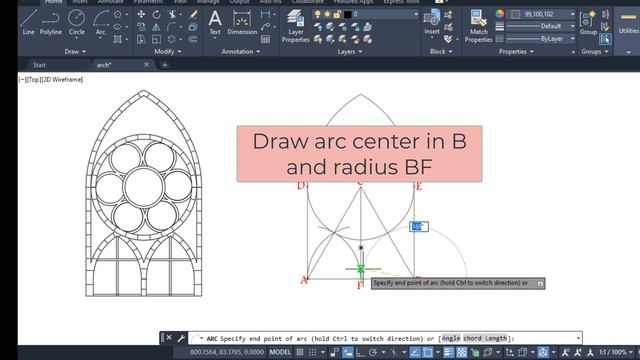Open the Default lineweight dropdown
Viewport: 640px width, 360px height.
[x=572, y=26]
